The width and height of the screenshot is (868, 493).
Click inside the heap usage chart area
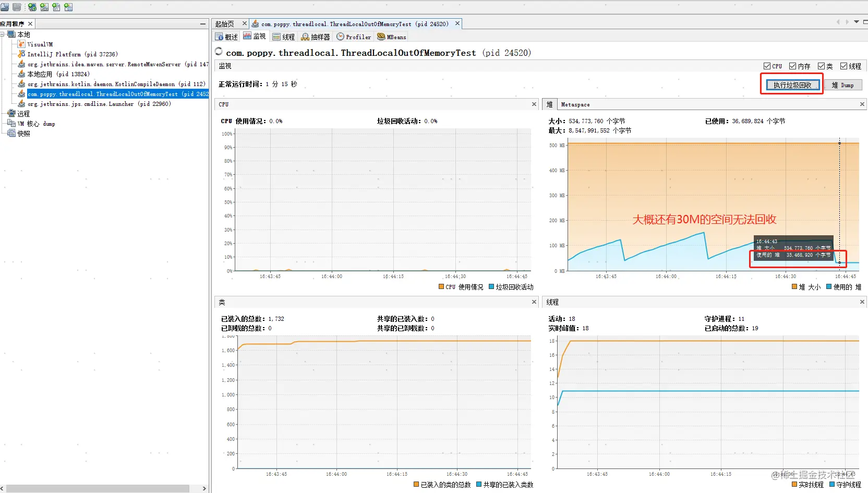tap(713, 205)
